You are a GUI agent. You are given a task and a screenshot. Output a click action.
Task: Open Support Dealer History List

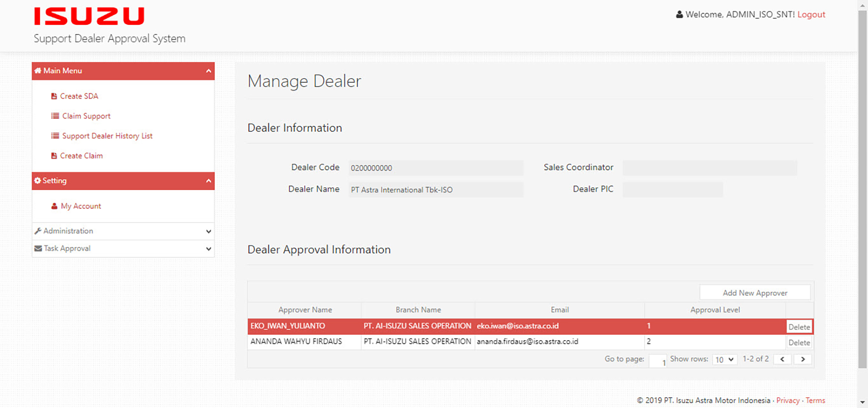[x=107, y=136]
